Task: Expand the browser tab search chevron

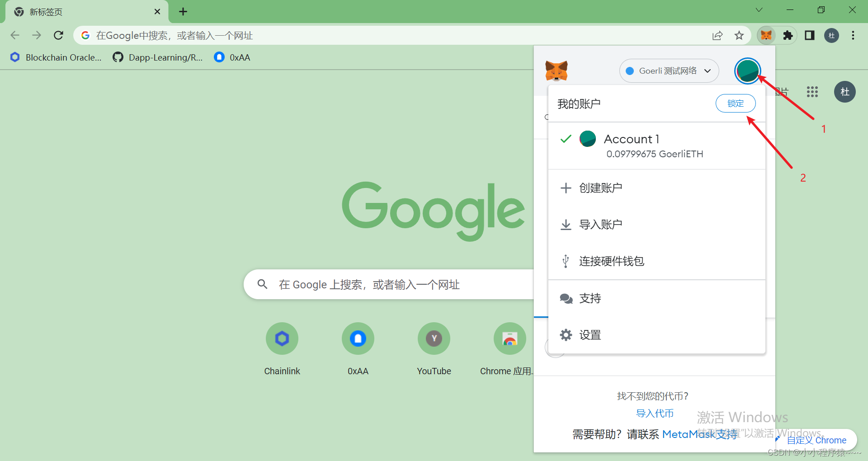Action: 759,9
